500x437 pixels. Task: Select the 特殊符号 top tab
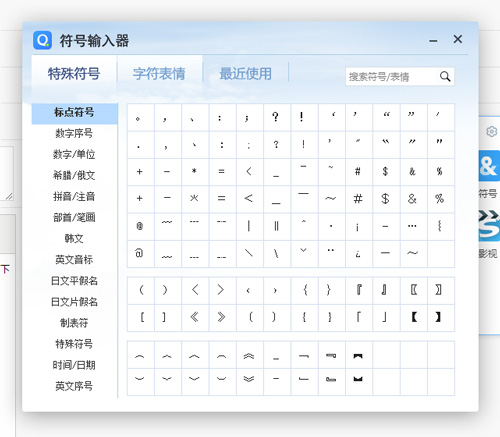tap(74, 74)
